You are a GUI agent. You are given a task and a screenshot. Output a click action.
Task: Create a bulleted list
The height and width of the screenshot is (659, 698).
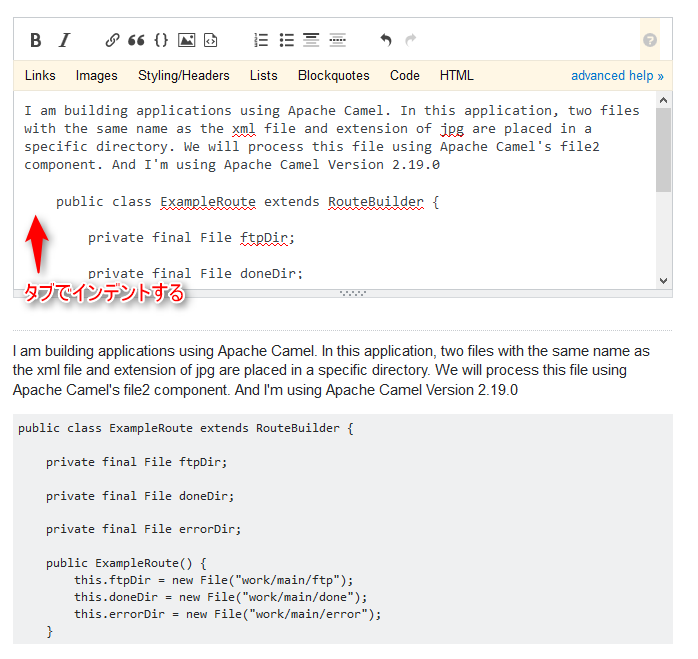pyautogui.click(x=286, y=40)
